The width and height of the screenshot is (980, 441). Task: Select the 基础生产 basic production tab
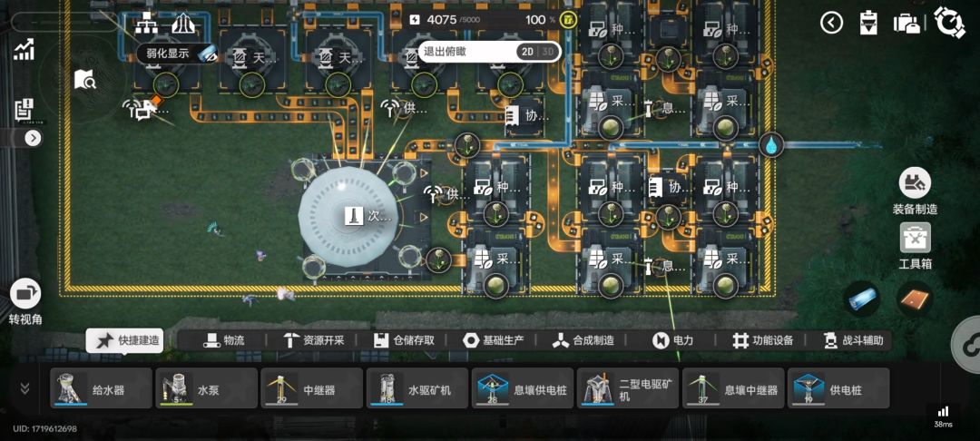click(x=493, y=340)
